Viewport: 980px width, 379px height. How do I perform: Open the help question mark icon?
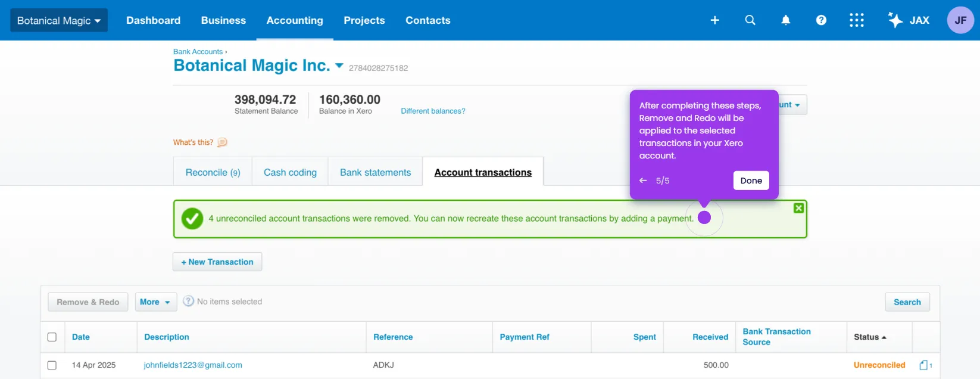pos(821,20)
